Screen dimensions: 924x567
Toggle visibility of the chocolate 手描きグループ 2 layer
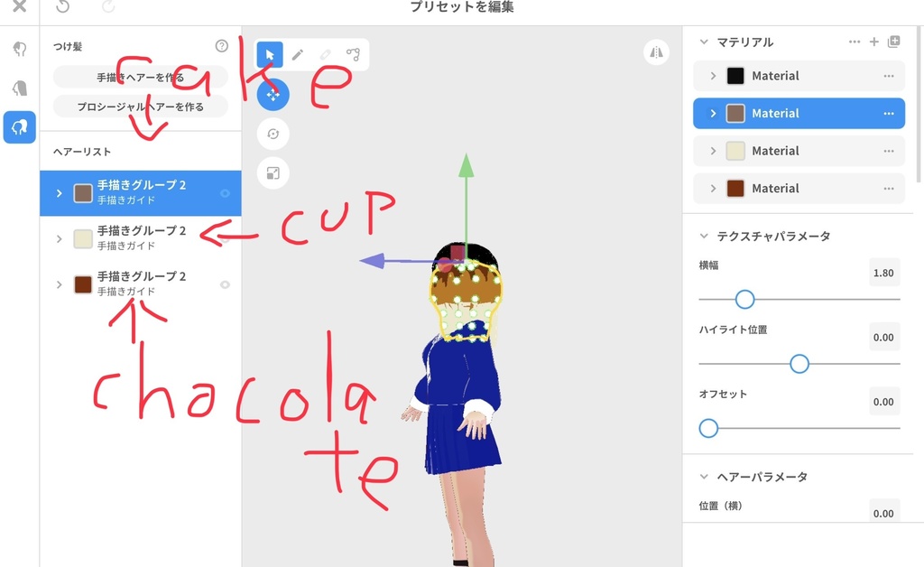225,284
